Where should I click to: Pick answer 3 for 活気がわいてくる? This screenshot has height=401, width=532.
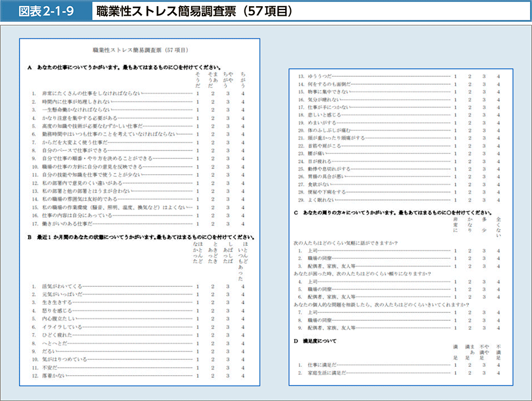[x=228, y=287]
